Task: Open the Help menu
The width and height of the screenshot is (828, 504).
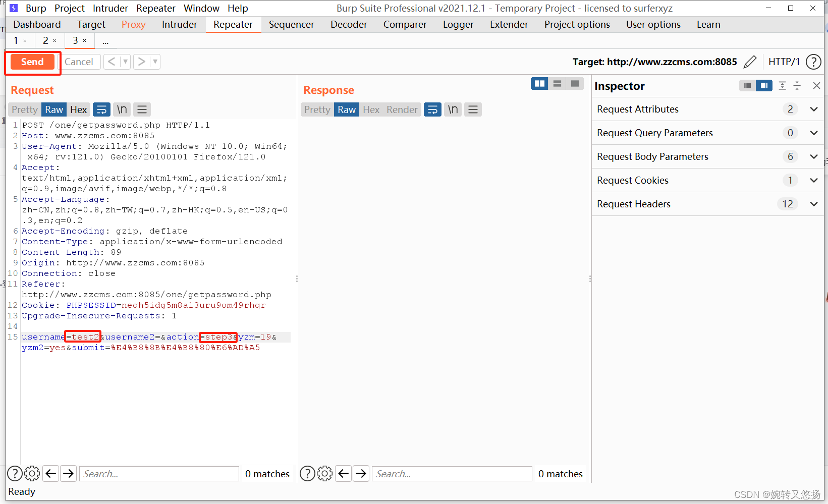Action: (x=238, y=8)
